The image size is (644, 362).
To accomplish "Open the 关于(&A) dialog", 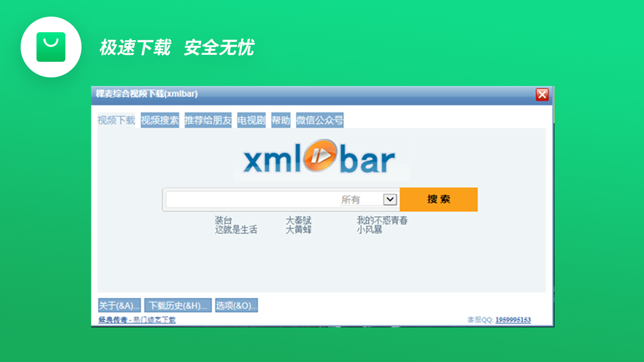I will point(120,305).
